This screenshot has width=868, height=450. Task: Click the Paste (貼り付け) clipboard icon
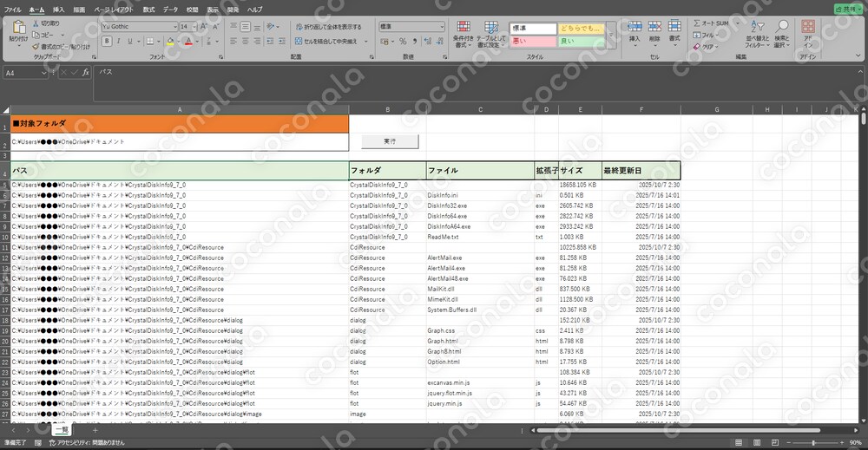tap(18, 27)
